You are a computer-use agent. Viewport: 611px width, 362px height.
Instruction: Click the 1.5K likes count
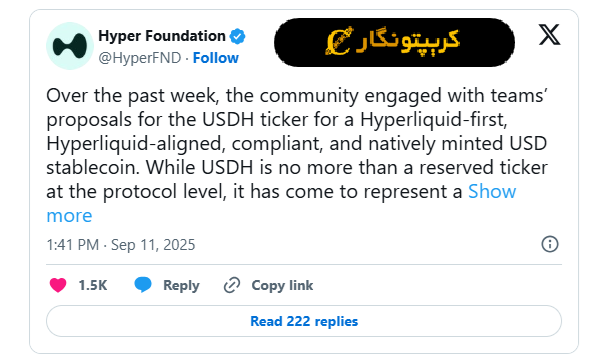(x=93, y=285)
